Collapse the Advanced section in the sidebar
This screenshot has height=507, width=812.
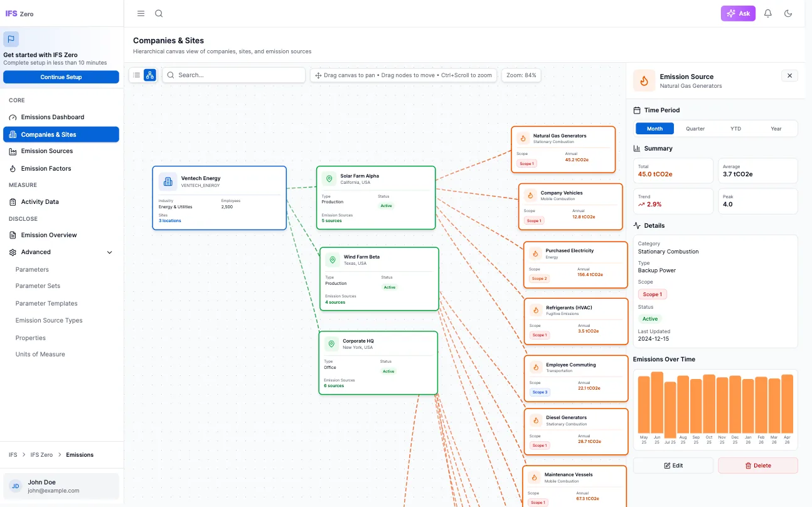pos(109,252)
